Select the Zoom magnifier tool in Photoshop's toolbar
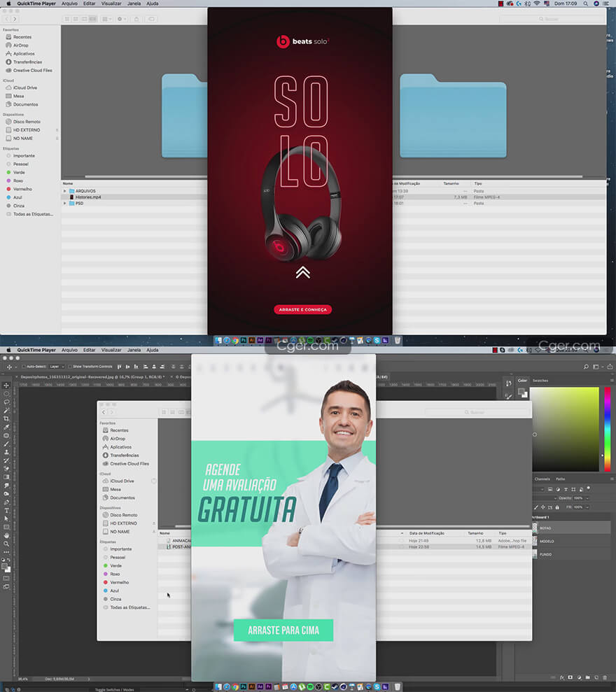The image size is (616, 692). [6, 544]
